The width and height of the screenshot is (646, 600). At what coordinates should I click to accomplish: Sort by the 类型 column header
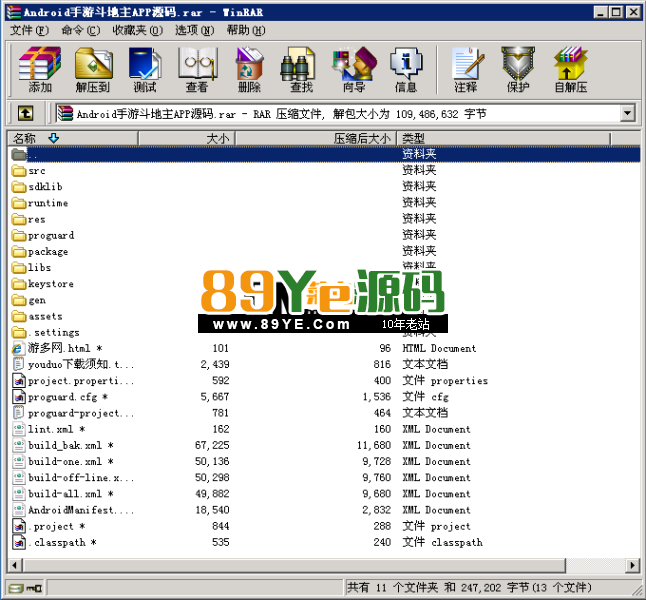point(503,138)
